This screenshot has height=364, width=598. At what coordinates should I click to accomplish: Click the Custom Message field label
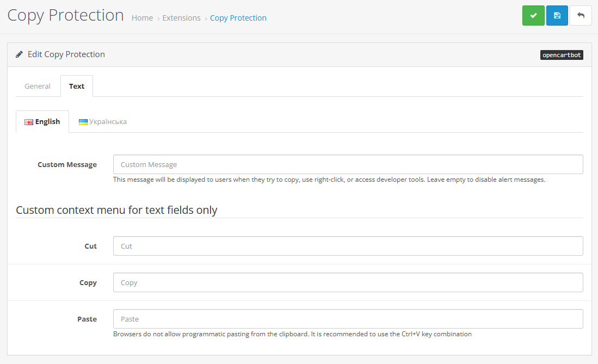[x=67, y=164]
